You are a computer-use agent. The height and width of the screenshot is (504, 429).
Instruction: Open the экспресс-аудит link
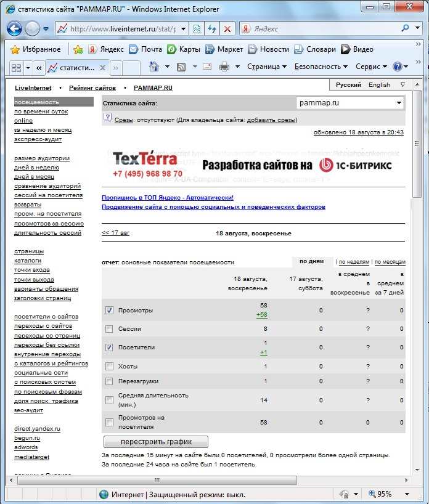point(38,139)
